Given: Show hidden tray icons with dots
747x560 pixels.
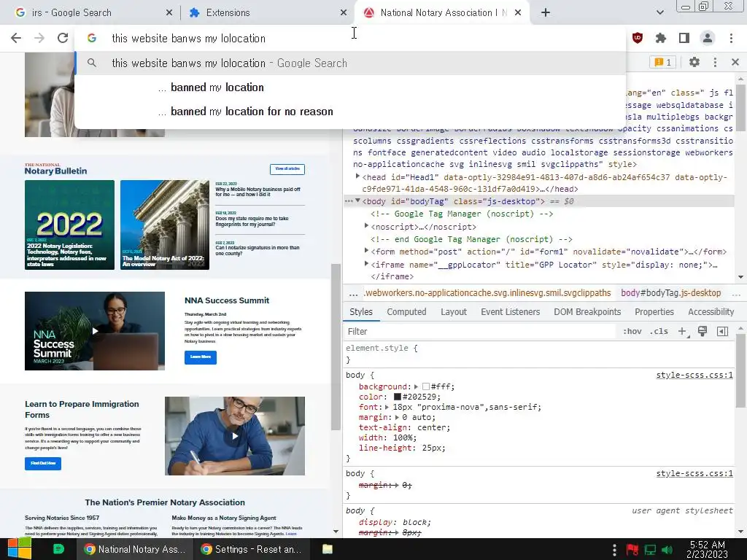Looking at the screenshot, I should pyautogui.click(x=614, y=550).
